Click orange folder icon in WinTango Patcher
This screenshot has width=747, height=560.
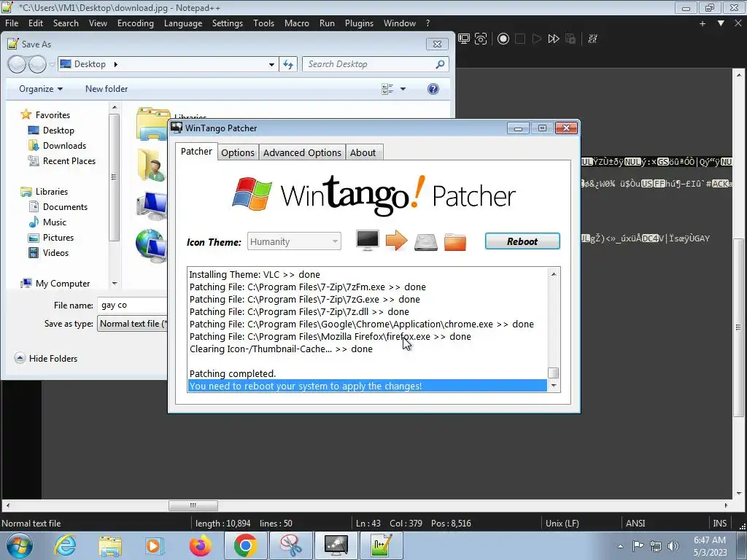point(455,241)
